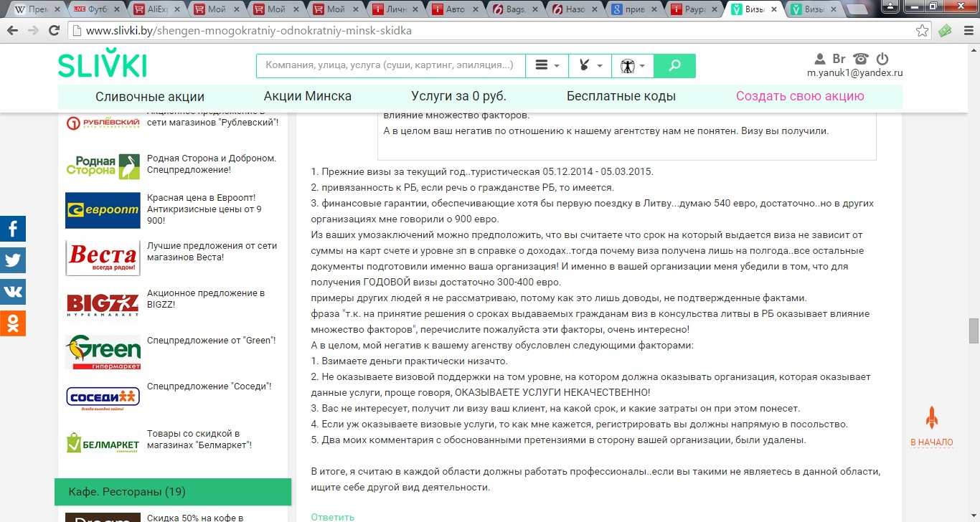This screenshot has width=980, height=522.
Task: Open the user profile icon
Action: 820,59
